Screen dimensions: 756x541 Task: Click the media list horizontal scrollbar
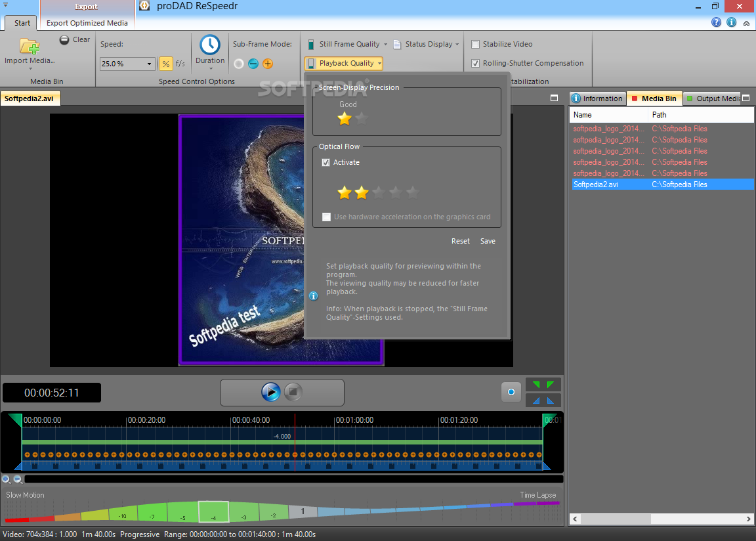[x=616, y=519]
